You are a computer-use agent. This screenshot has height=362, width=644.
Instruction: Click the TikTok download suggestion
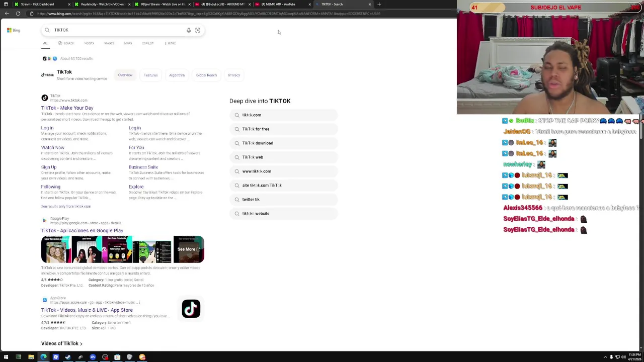[x=283, y=143]
